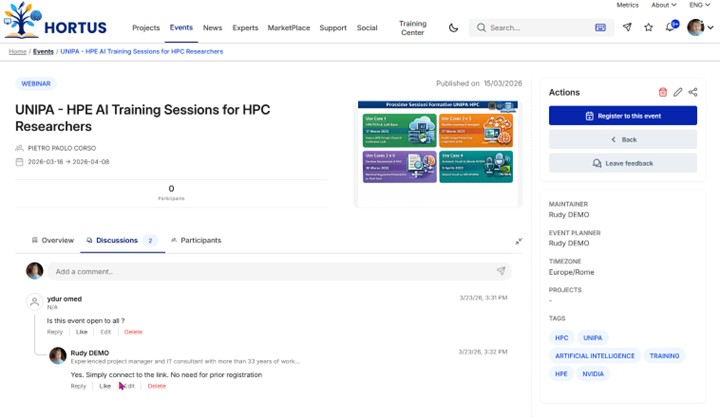Edit Rudy DEMO's comment

129,386
